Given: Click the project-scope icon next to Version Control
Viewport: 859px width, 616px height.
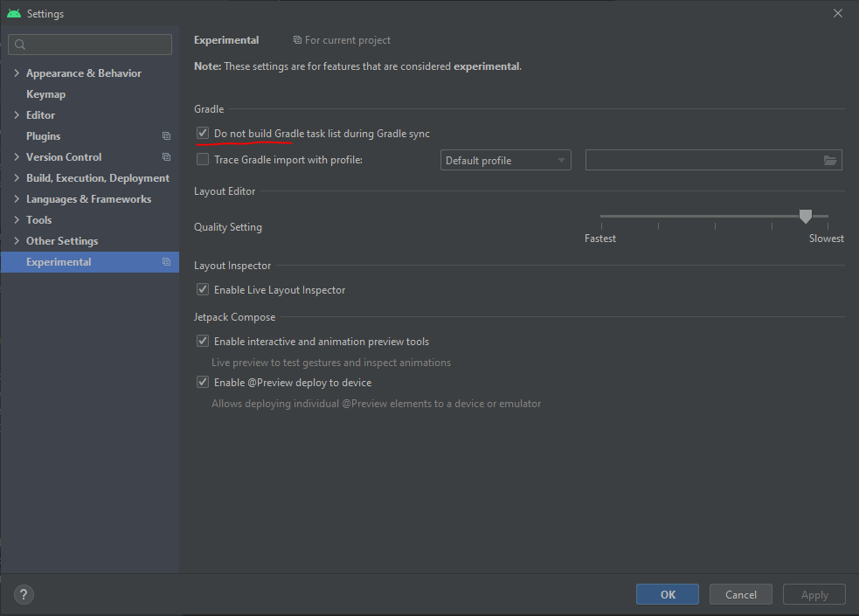Looking at the screenshot, I should [165, 156].
